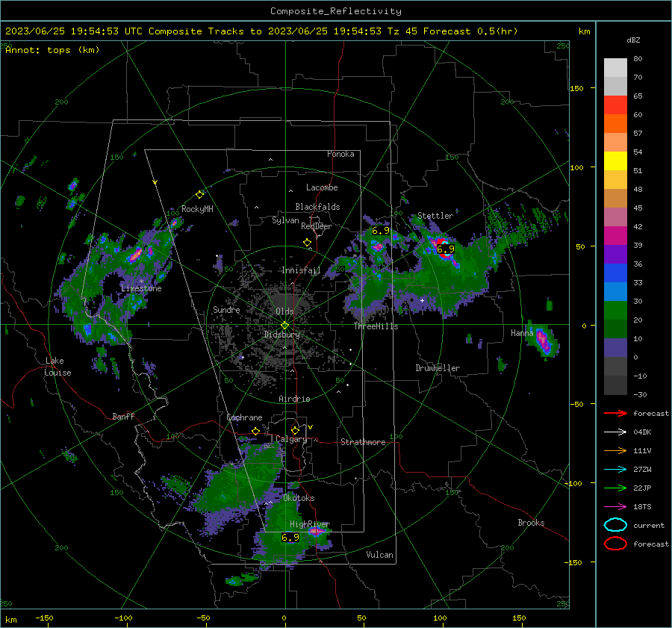This screenshot has height=628, width=672.
Task: Click the Innisfail city label
Action: (301, 270)
